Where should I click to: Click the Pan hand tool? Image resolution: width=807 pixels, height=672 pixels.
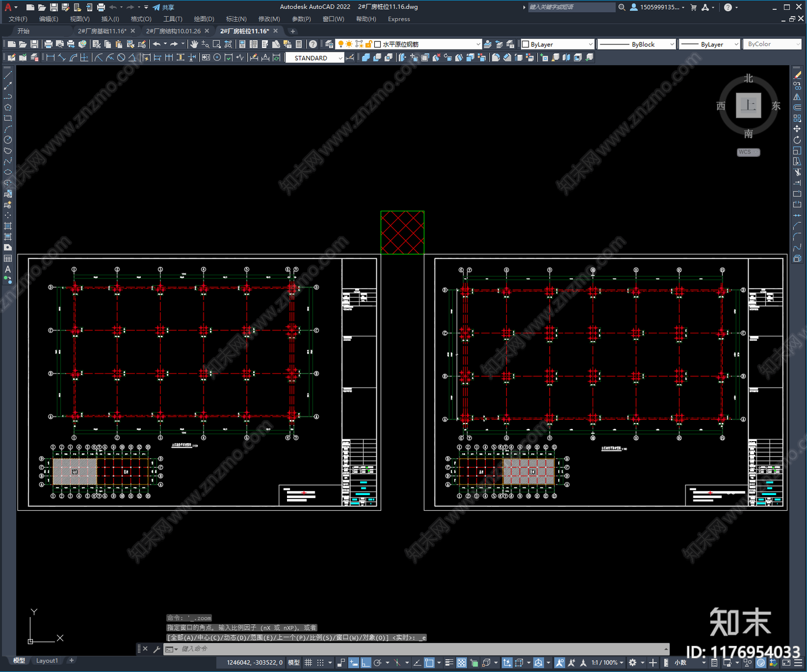[x=194, y=44]
